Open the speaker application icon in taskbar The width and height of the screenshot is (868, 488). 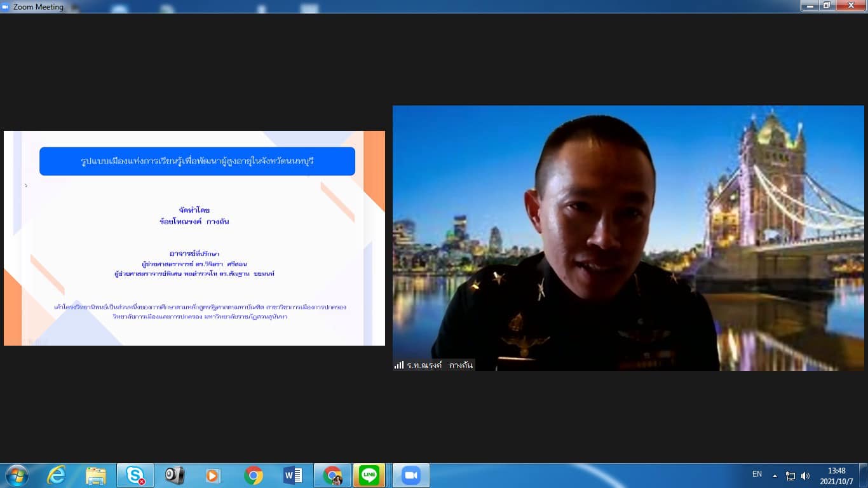coord(174,475)
